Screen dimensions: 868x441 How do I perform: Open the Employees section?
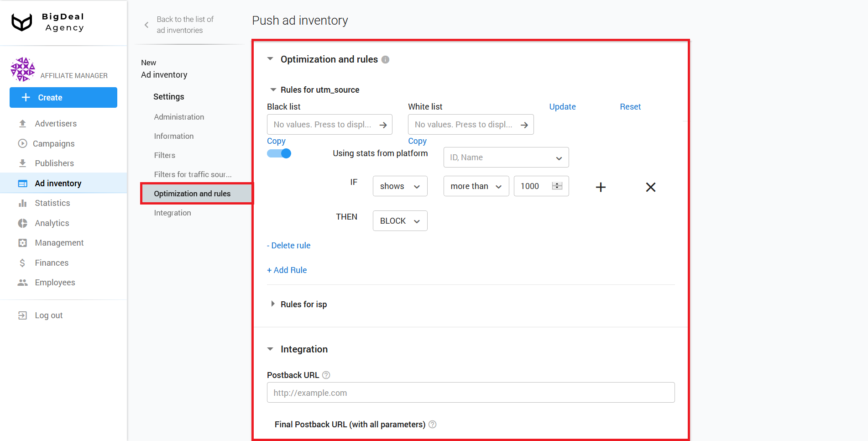pyautogui.click(x=55, y=282)
